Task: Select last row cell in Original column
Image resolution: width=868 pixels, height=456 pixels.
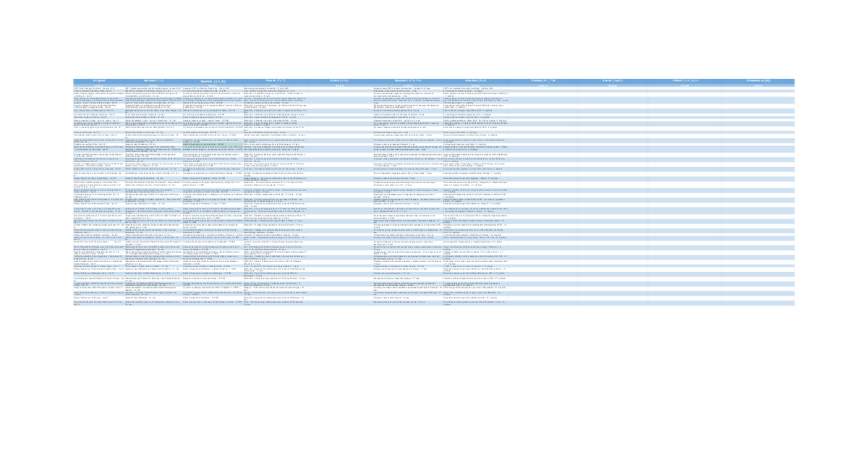Action: [x=98, y=303]
